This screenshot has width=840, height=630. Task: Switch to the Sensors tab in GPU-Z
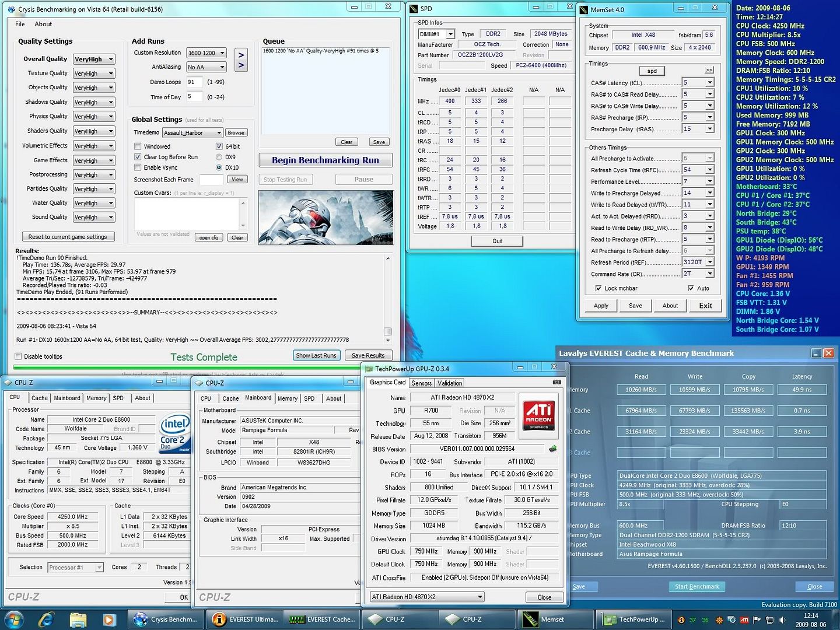coord(422,383)
